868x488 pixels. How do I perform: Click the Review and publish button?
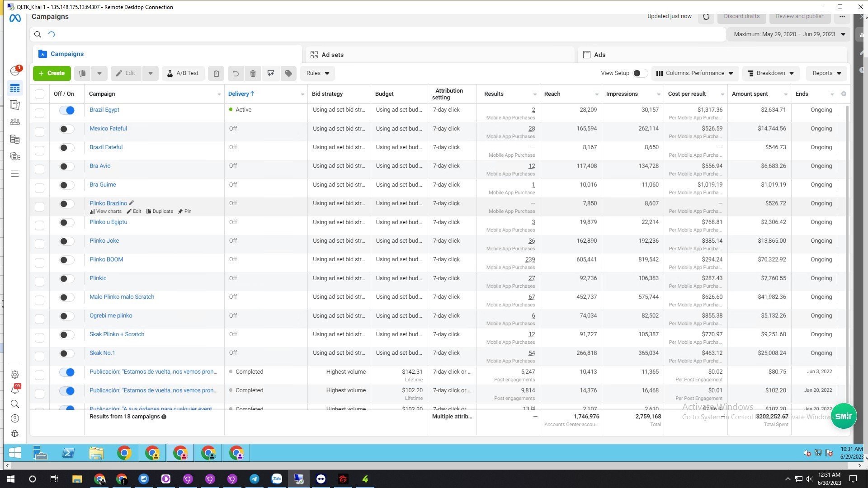click(800, 17)
